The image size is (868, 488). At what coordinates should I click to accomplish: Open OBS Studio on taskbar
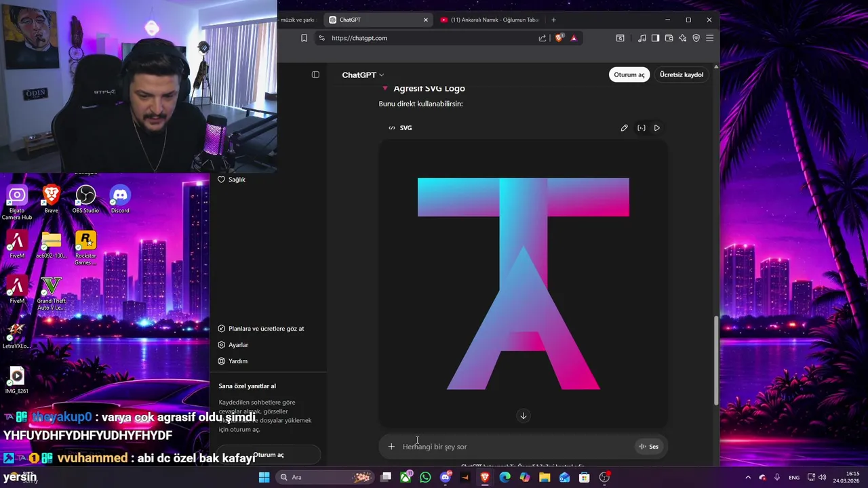coord(604,477)
